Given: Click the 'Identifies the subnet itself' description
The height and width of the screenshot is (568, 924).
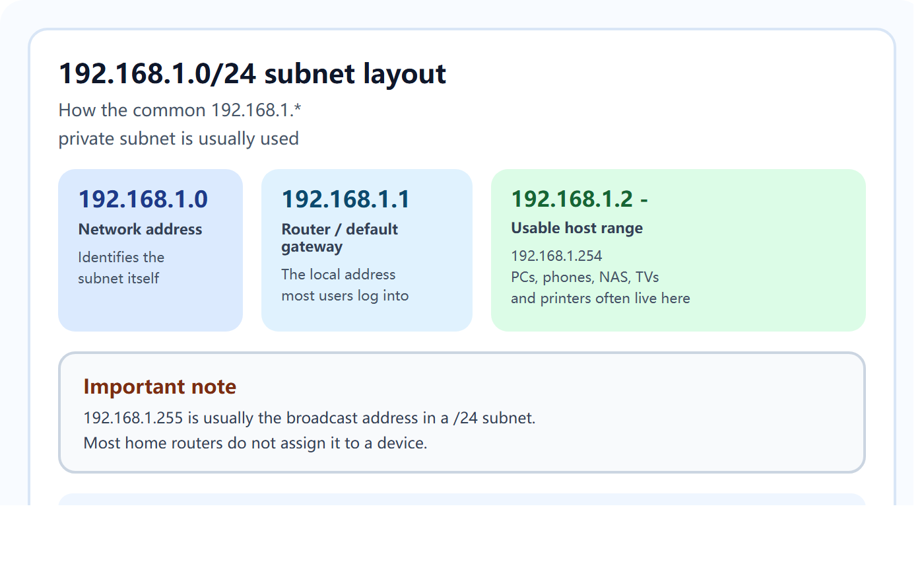Looking at the screenshot, I should [121, 267].
